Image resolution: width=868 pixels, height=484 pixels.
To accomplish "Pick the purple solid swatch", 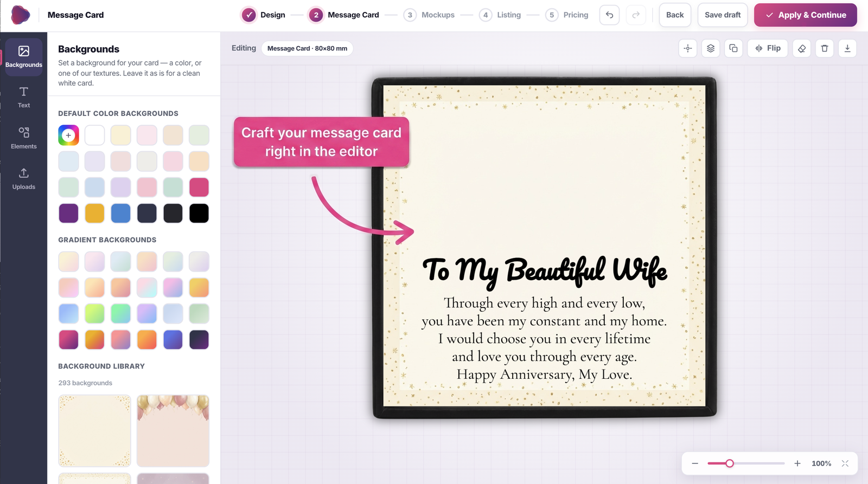I will [x=68, y=213].
